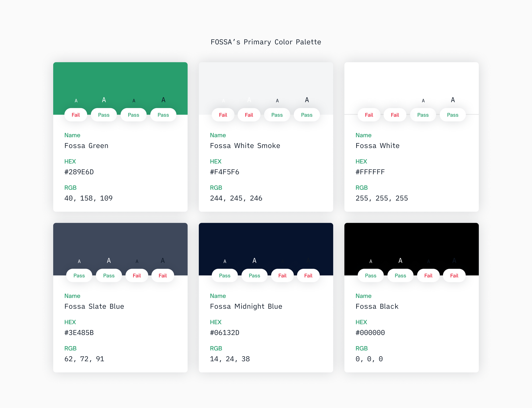The width and height of the screenshot is (532, 408).
Task: Click Pass badge under small white A, Fossa Black card
Action: tap(371, 276)
